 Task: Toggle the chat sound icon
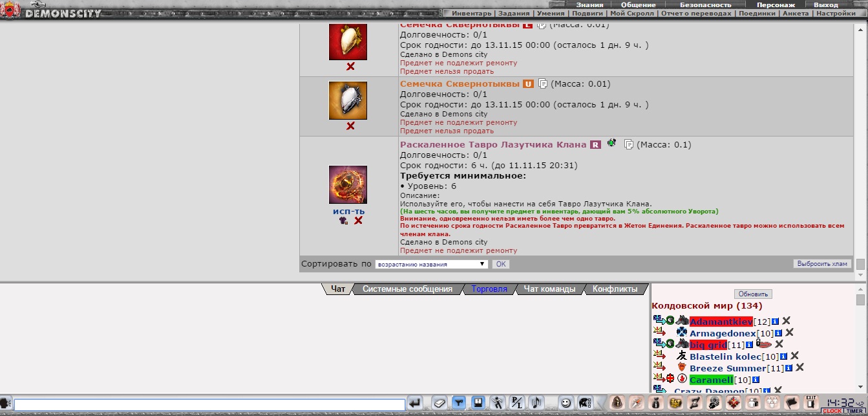pyautogui.click(x=536, y=403)
